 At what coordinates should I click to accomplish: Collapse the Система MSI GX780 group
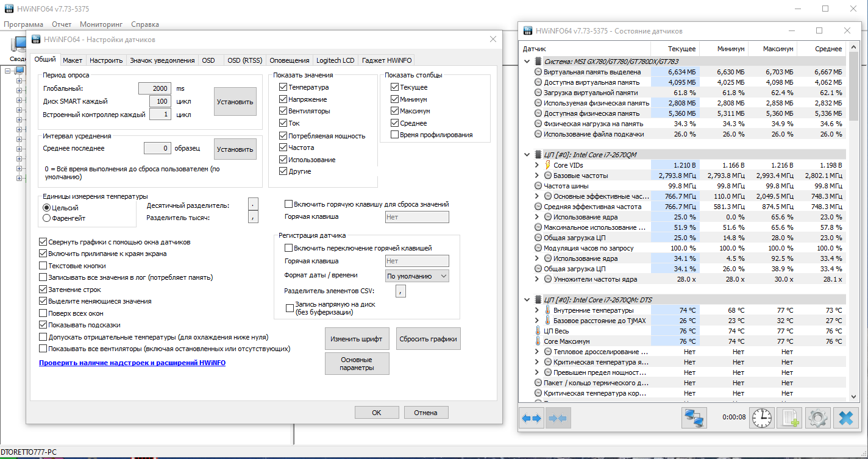[527, 62]
